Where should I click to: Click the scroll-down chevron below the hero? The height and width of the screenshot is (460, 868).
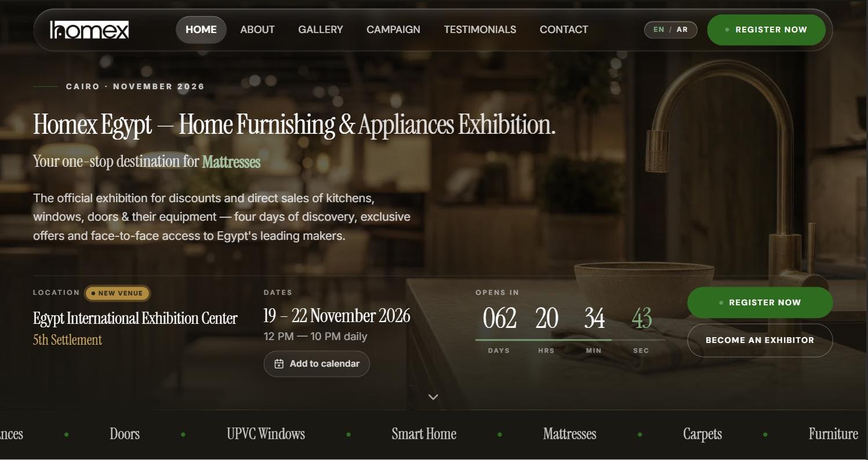(x=433, y=397)
